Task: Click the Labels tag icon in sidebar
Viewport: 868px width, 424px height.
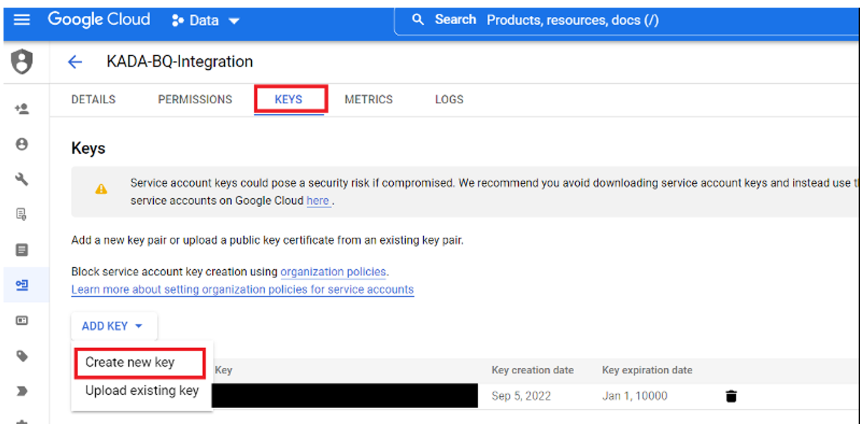Action: 22,356
